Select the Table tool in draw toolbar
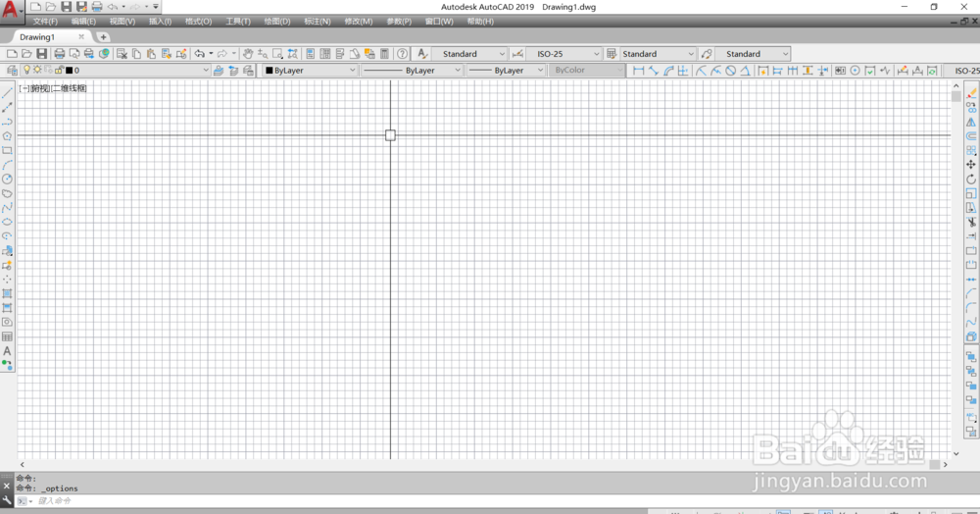This screenshot has width=980, height=514. coord(7,336)
